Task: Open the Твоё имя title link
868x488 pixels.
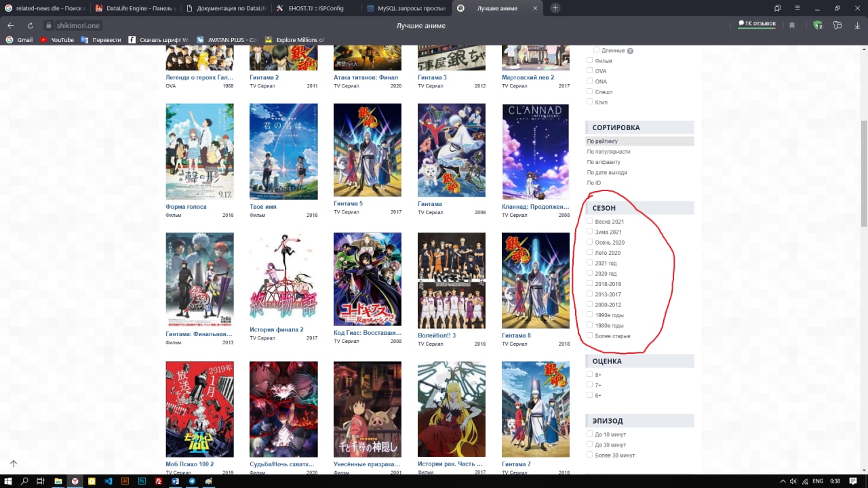Action: tap(263, 206)
